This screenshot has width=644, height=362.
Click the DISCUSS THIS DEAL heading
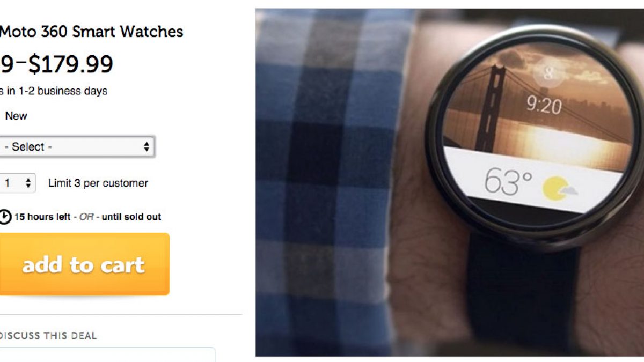click(48, 336)
